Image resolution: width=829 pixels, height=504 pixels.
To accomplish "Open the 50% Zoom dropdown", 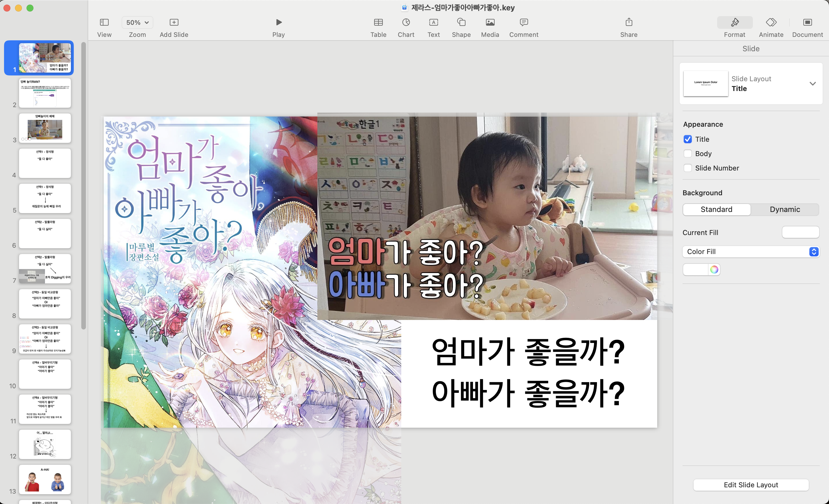I will (137, 22).
